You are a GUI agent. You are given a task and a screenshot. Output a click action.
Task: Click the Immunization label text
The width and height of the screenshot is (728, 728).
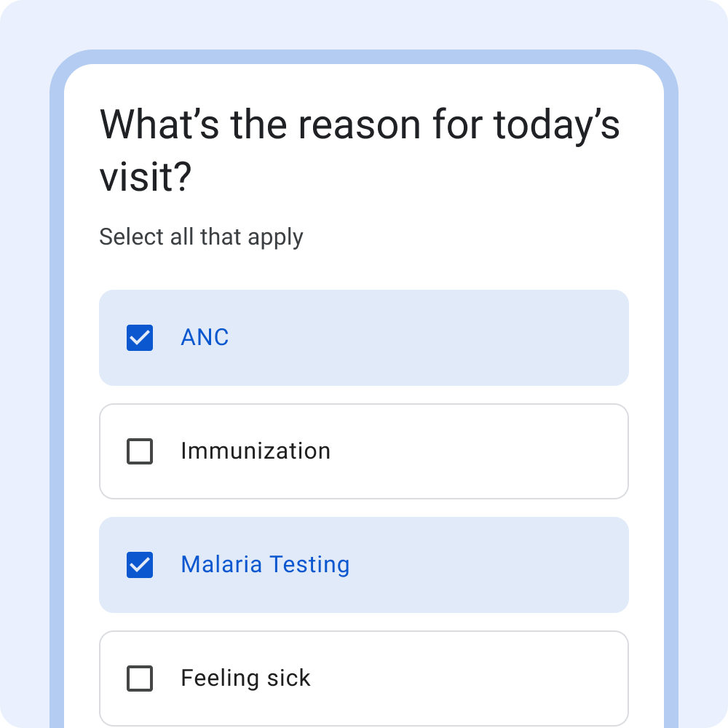point(255,451)
